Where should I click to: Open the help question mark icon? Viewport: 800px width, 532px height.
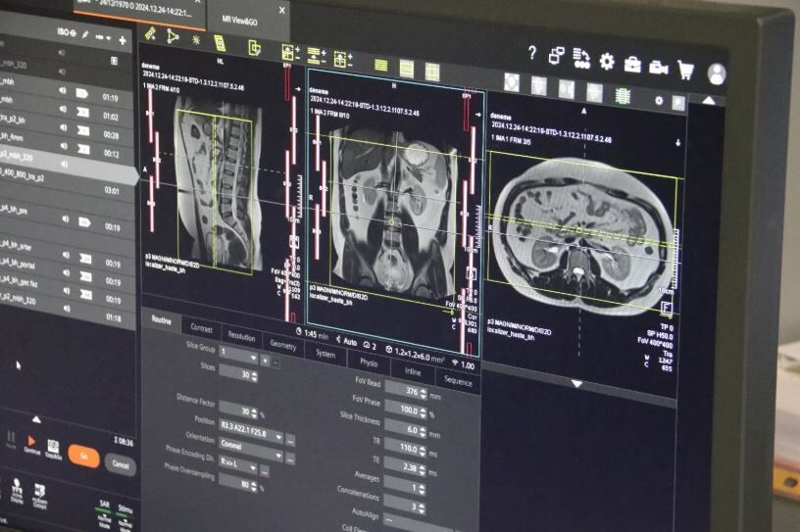coord(532,52)
